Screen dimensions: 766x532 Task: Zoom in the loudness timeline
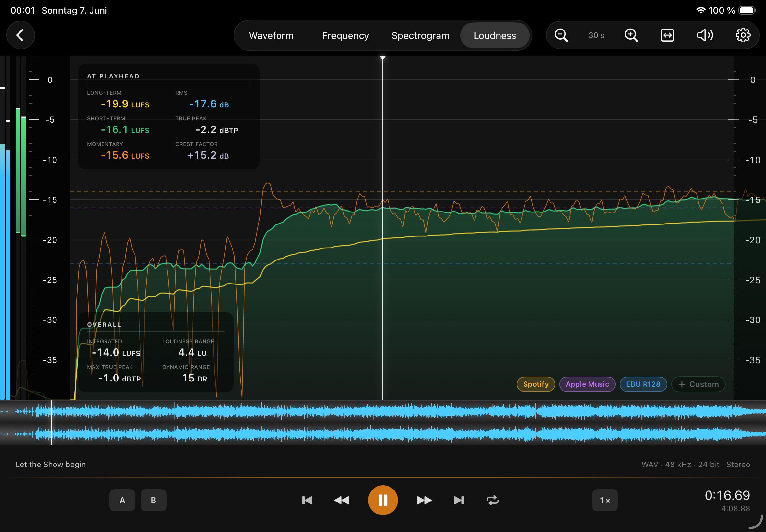(x=631, y=35)
